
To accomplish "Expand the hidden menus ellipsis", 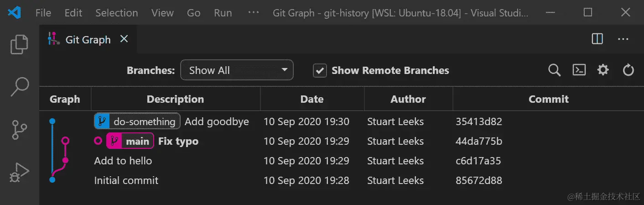I will coord(253,13).
